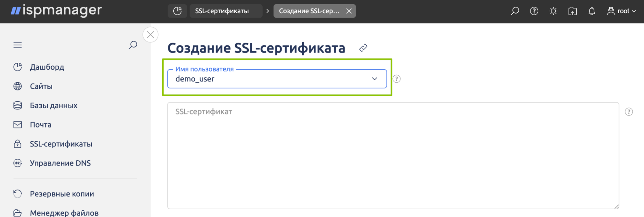Click the sidebar search magnifier icon

[x=133, y=45]
